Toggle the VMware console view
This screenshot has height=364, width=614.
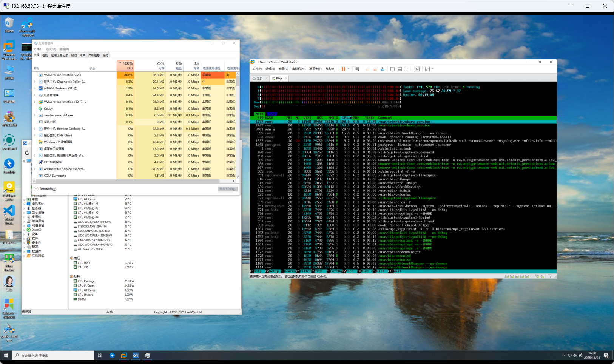(417, 69)
